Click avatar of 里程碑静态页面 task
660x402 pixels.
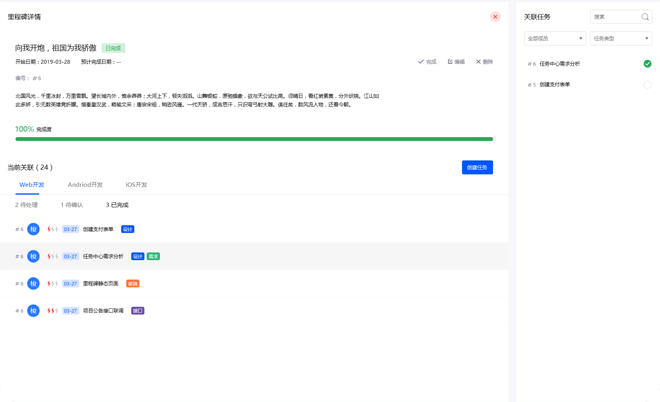coord(33,284)
